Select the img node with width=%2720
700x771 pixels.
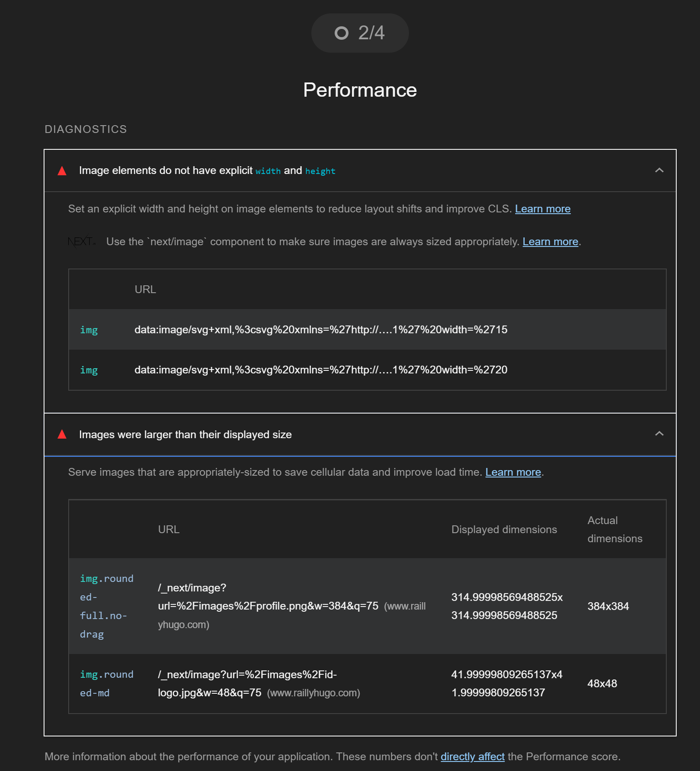pyautogui.click(x=89, y=370)
